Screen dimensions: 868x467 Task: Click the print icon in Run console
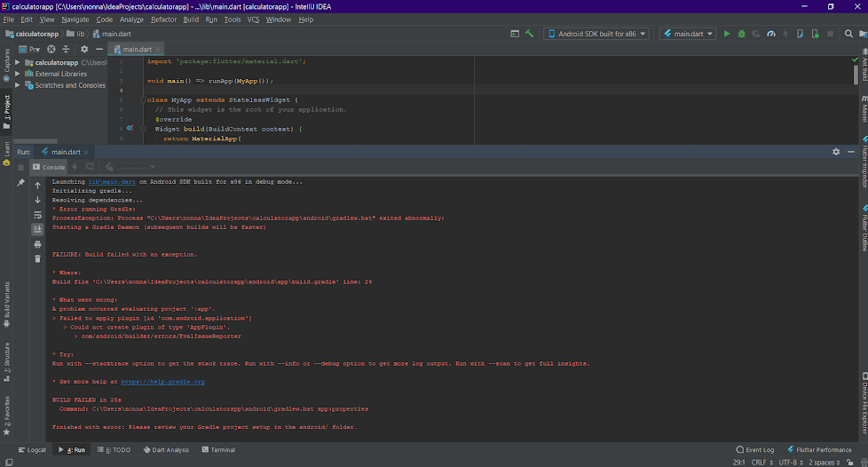(x=37, y=243)
